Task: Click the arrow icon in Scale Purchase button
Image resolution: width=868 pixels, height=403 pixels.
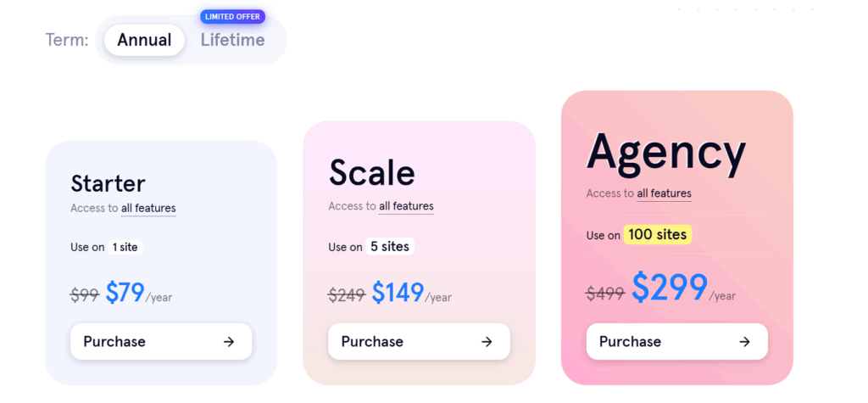Action: (487, 341)
